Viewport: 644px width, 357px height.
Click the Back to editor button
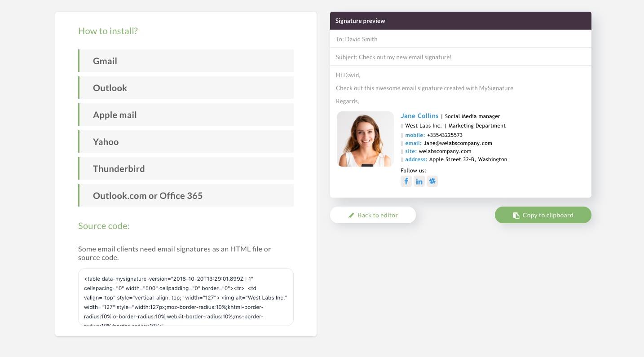[373, 215]
